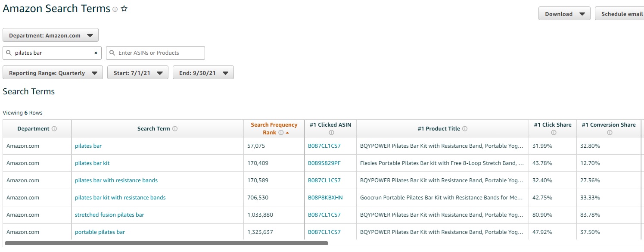
Task: Select the rank value 170,589
Action: click(x=258, y=180)
